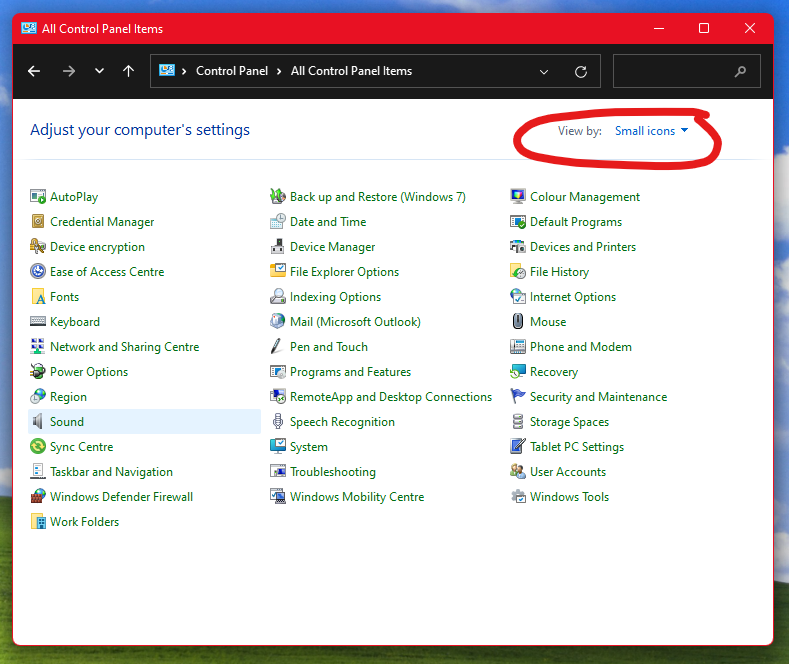Click the Sync Centre green icon

tap(38, 446)
